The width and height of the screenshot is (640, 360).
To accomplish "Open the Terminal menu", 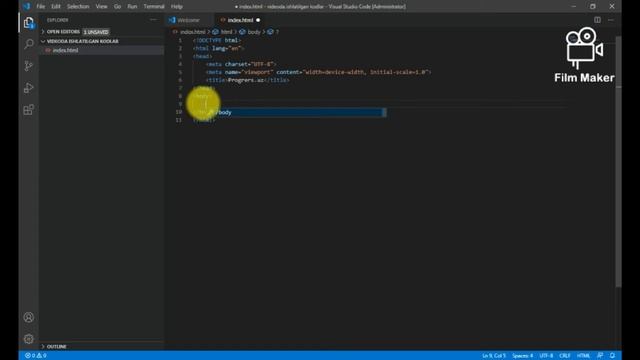I will point(154,7).
